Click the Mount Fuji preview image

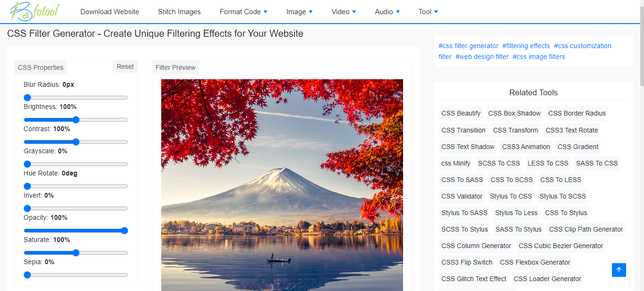coord(282,184)
